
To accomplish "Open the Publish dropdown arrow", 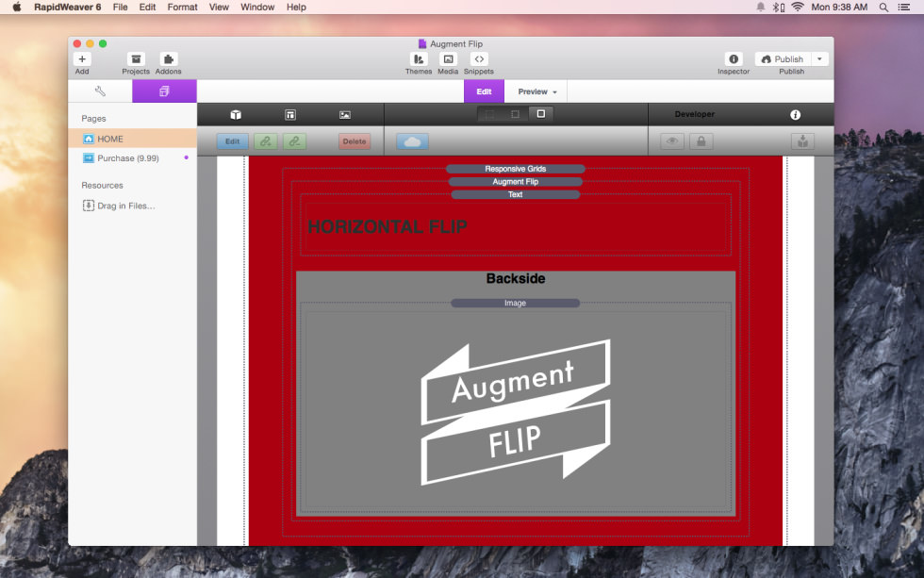I will (x=819, y=58).
